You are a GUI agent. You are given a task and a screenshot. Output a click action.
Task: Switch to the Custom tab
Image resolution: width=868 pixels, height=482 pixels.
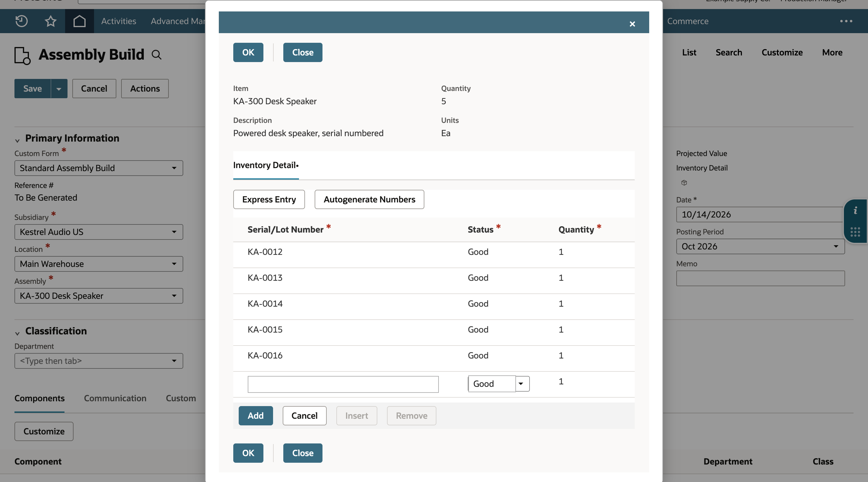point(181,398)
